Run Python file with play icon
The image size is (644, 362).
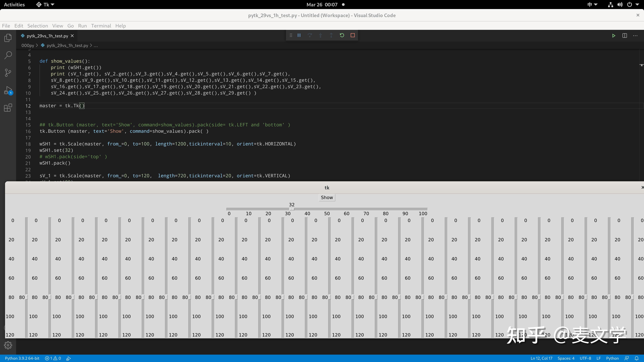(x=613, y=36)
